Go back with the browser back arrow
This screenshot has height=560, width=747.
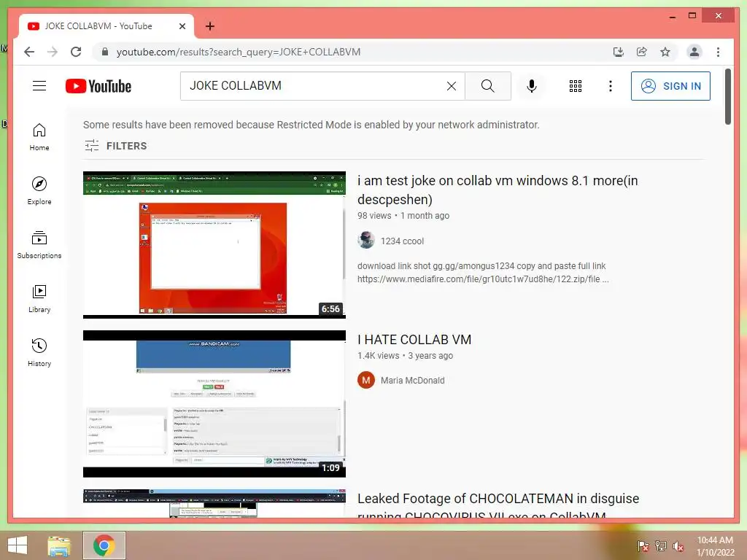29,52
